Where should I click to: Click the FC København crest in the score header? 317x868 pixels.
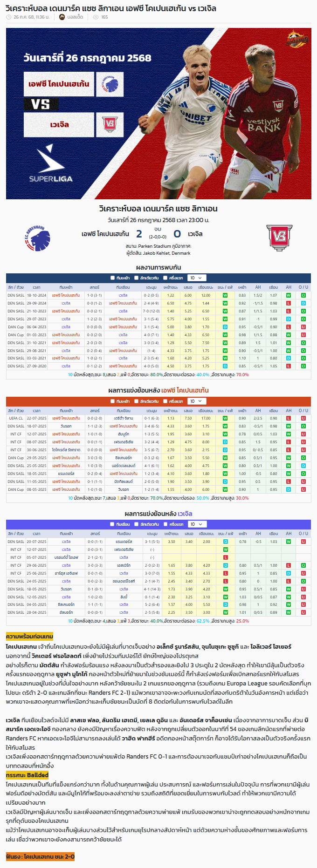pyautogui.click(x=37, y=238)
